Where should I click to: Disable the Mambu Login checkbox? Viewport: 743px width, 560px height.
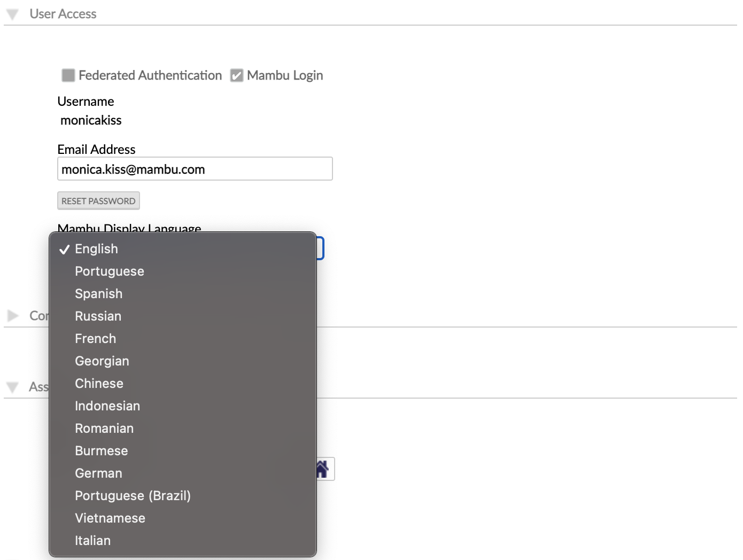[237, 75]
